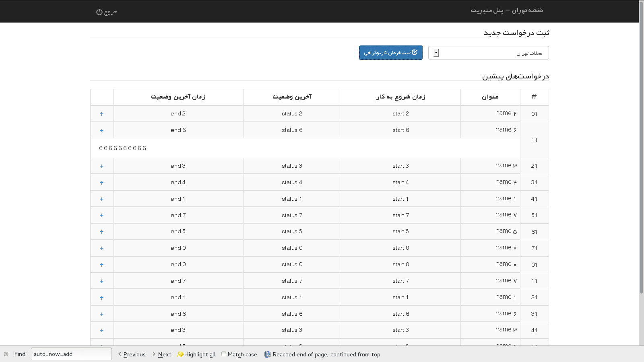The image size is (644, 362).
Task: Open the محلات تهران dropdown
Action: 488,53
